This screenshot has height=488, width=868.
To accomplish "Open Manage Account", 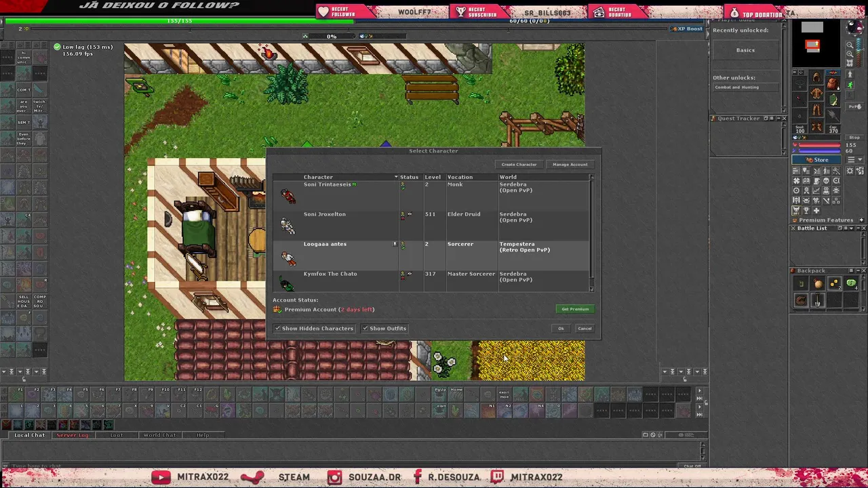I will [570, 165].
